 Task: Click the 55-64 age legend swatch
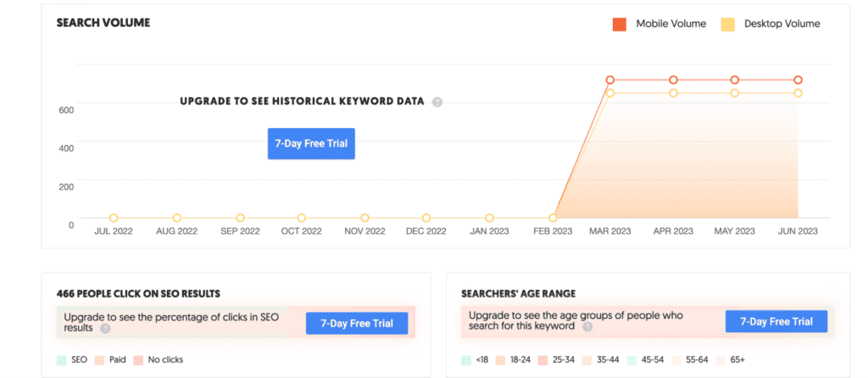point(676,359)
